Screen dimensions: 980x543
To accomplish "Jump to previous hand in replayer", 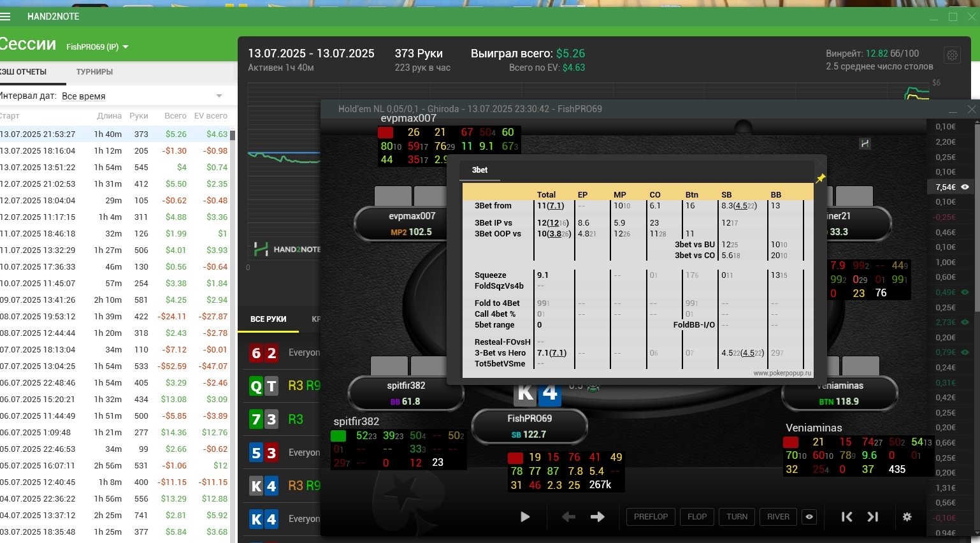I will pos(847,517).
